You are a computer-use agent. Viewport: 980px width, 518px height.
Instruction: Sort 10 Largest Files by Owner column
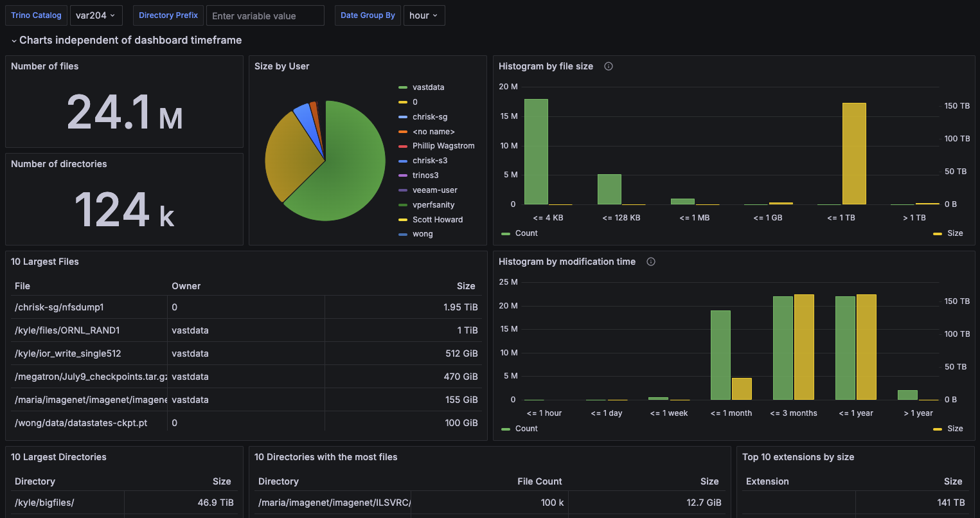coord(186,286)
